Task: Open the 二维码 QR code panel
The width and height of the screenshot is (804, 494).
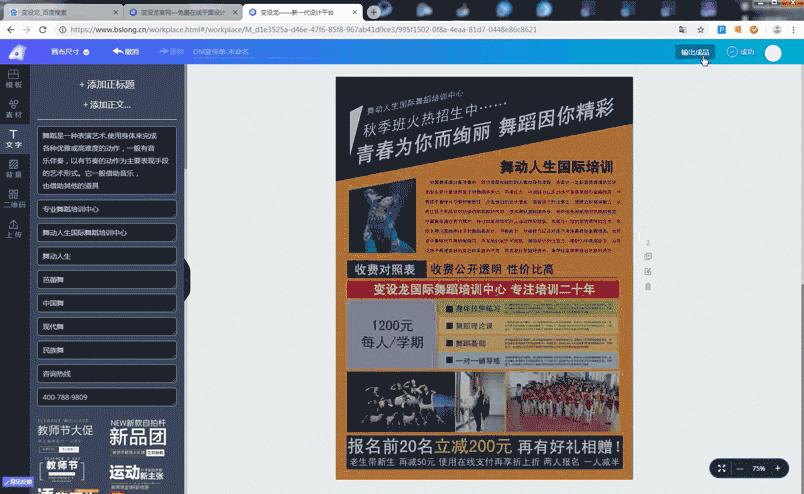Action: point(13,197)
